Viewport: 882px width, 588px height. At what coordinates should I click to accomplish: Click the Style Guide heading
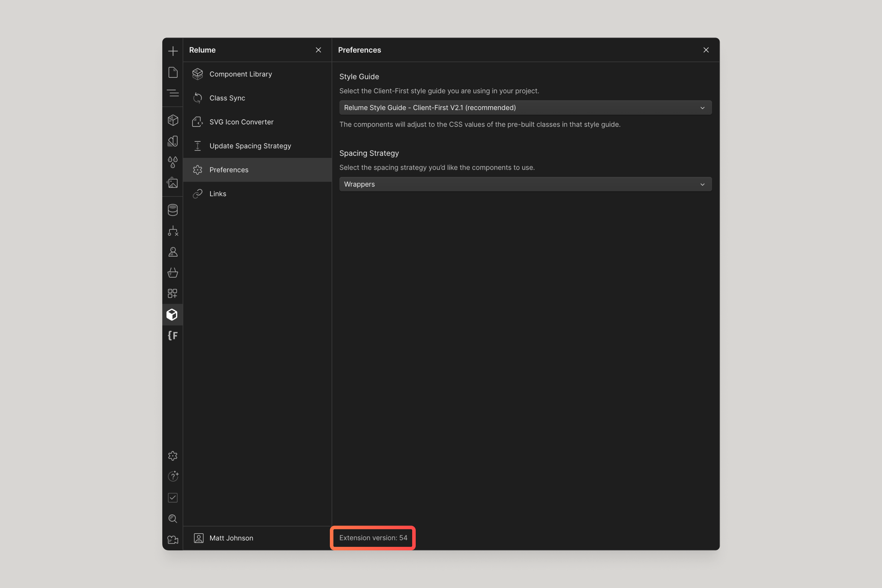[x=359, y=76]
